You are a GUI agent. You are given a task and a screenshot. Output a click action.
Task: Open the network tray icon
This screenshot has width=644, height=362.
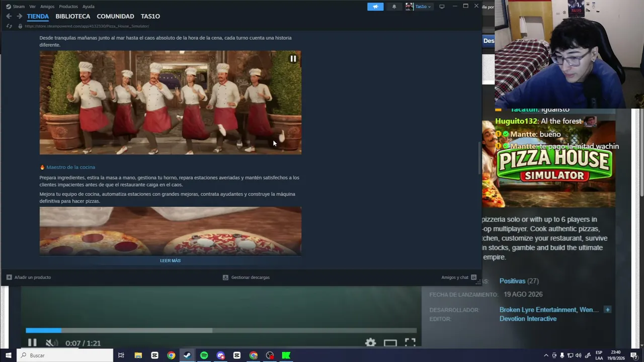570,355
